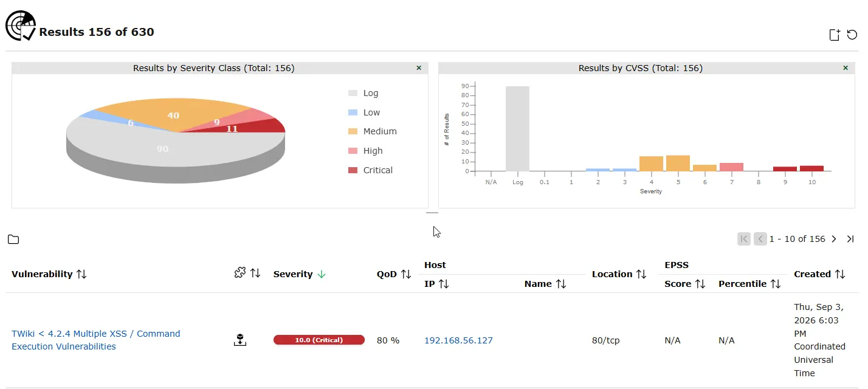This screenshot has height=389, width=868.
Task: Go to the previous results page
Action: [760, 239]
